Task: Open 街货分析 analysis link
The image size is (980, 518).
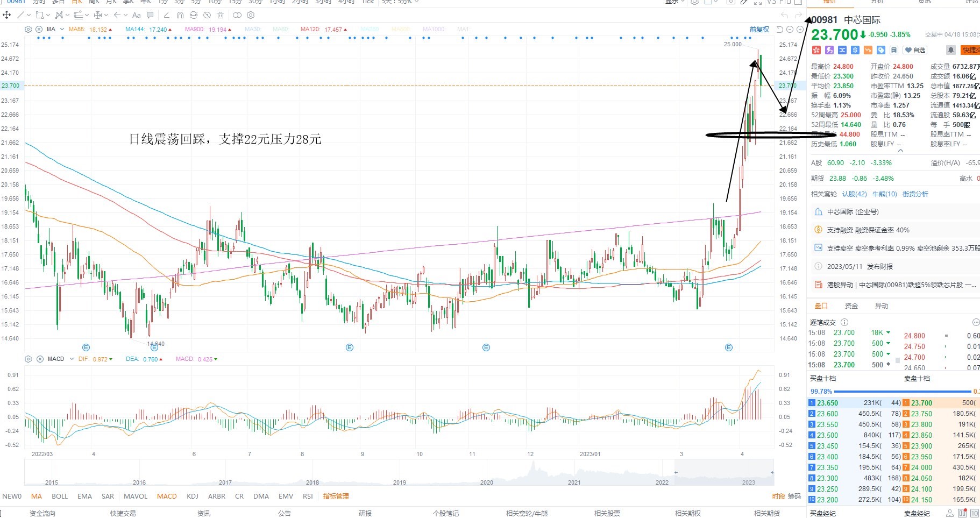Action: (x=915, y=194)
